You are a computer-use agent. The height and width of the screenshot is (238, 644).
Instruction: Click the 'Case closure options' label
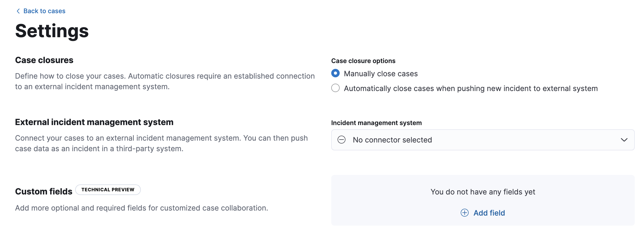[363, 61]
